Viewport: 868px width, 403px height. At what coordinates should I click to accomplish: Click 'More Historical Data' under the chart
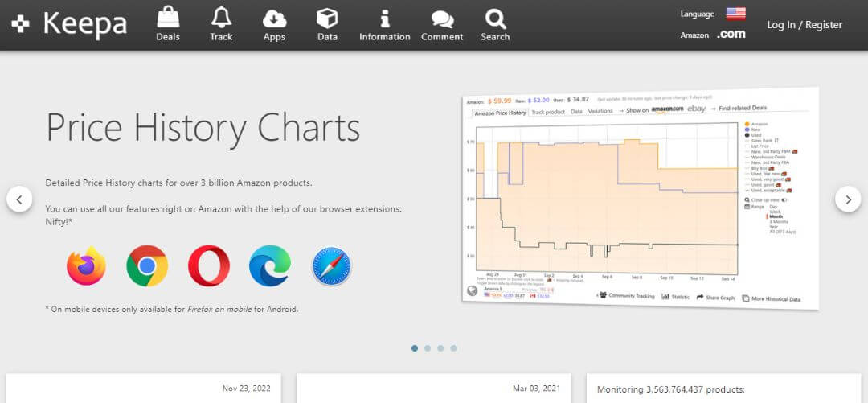(771, 298)
